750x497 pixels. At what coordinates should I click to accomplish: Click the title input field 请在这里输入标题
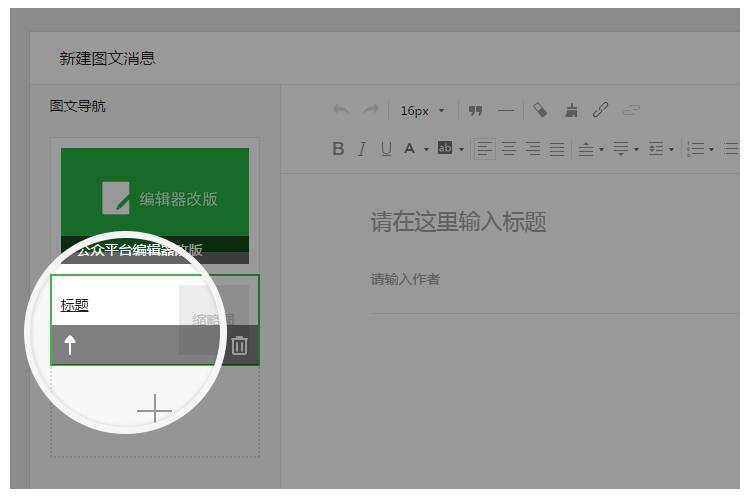point(459,222)
